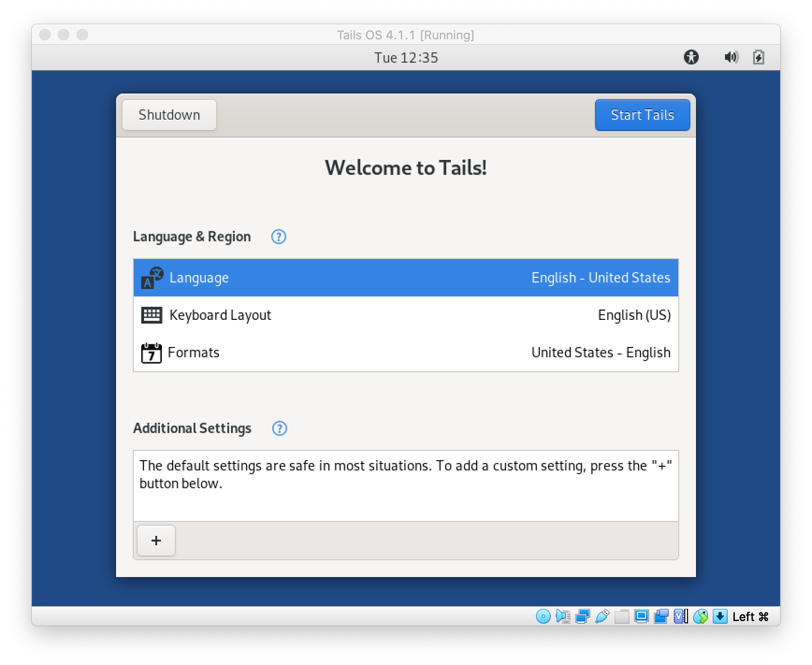The image size is (812, 665).
Task: Click the Shutdown button
Action: (x=169, y=115)
